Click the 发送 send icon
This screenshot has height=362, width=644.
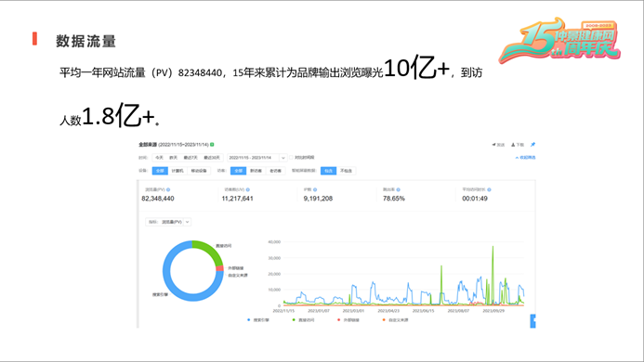(494, 145)
